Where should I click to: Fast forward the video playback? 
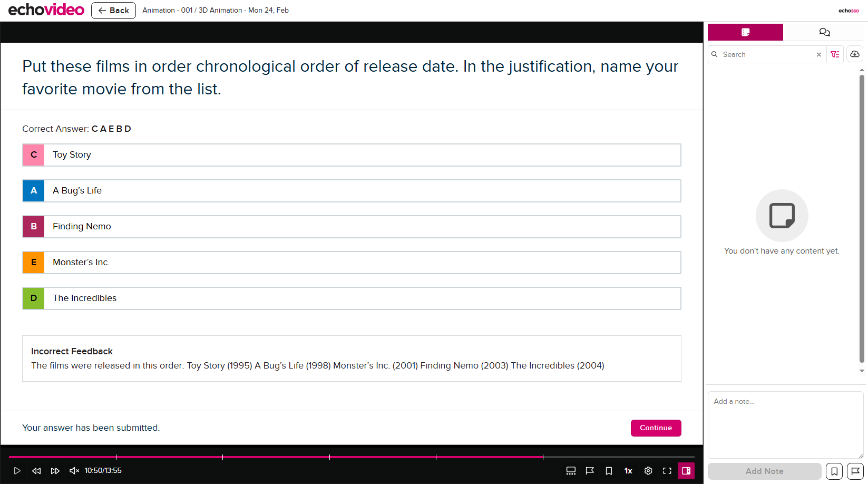(55, 471)
